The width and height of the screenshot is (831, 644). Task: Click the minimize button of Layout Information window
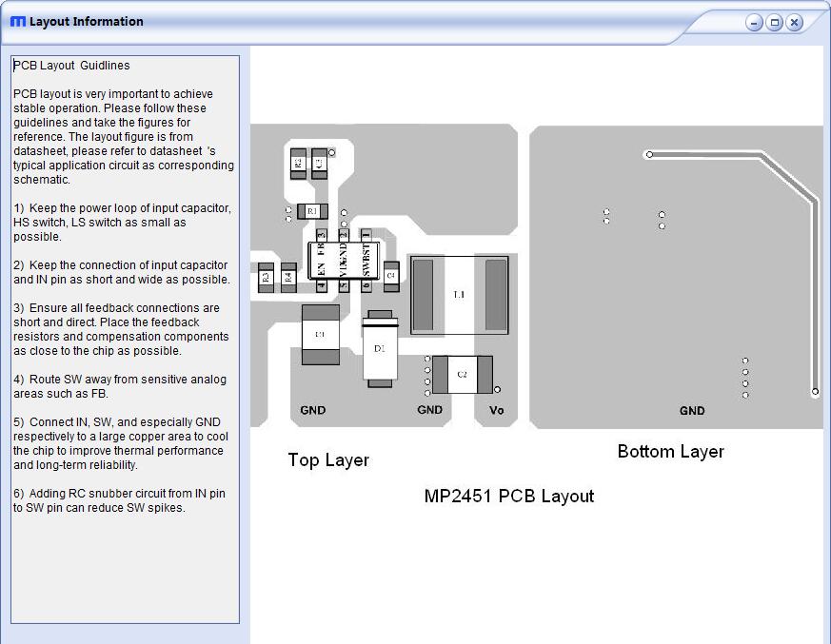753,21
